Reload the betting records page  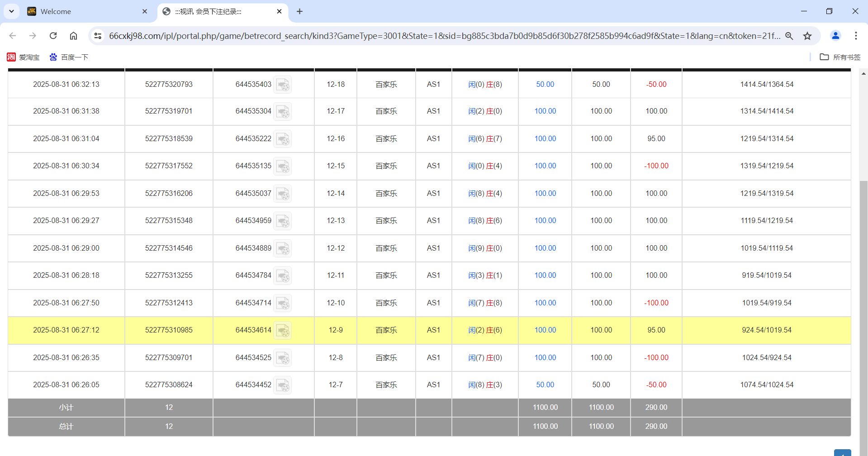click(x=53, y=36)
